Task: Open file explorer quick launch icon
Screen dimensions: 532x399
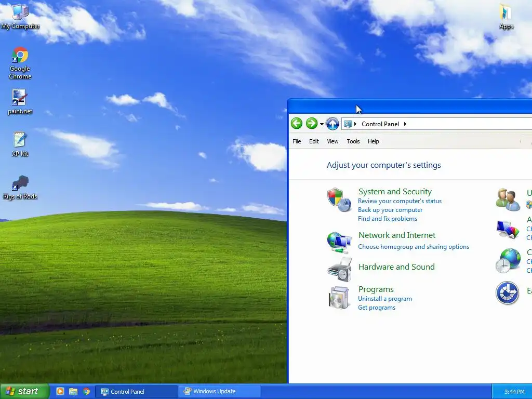Action: (73, 392)
